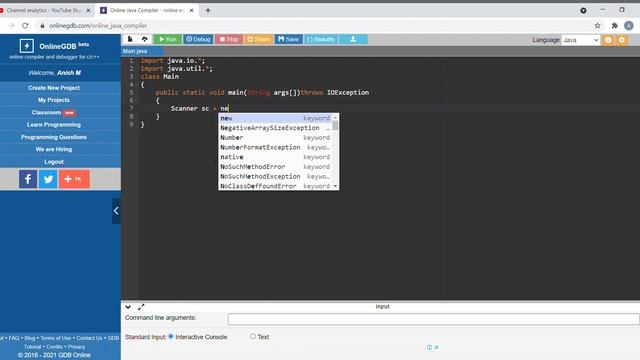The height and width of the screenshot is (360, 640).
Task: Close the Channel analytics tab
Action: (x=88, y=10)
